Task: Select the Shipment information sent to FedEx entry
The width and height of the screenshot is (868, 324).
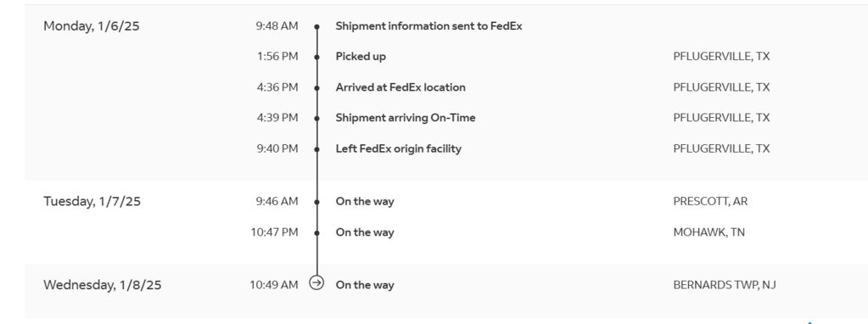Action: pyautogui.click(x=428, y=26)
